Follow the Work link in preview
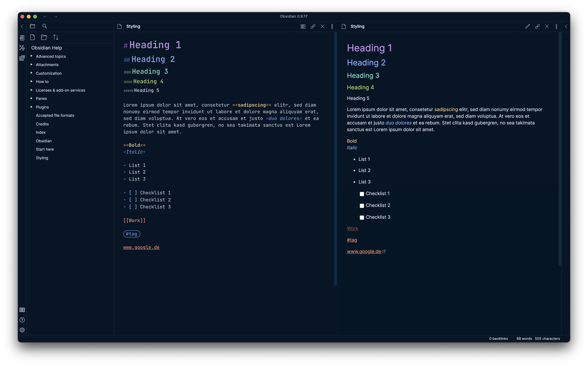 pos(352,228)
